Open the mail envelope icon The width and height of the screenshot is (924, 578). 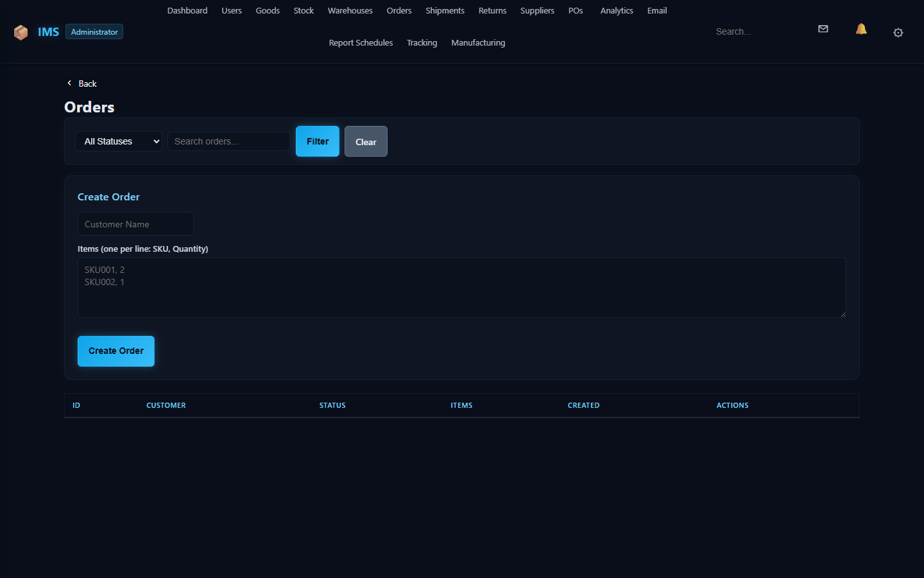823,29
